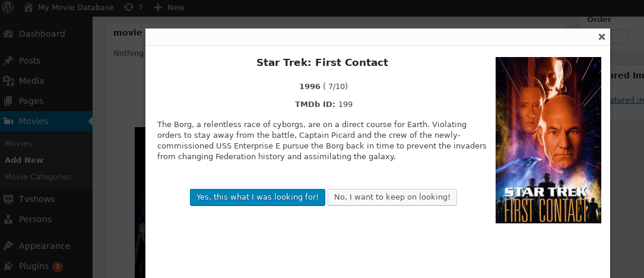Click the Star Trek First Contact poster
The image size is (644, 278).
[x=548, y=140]
